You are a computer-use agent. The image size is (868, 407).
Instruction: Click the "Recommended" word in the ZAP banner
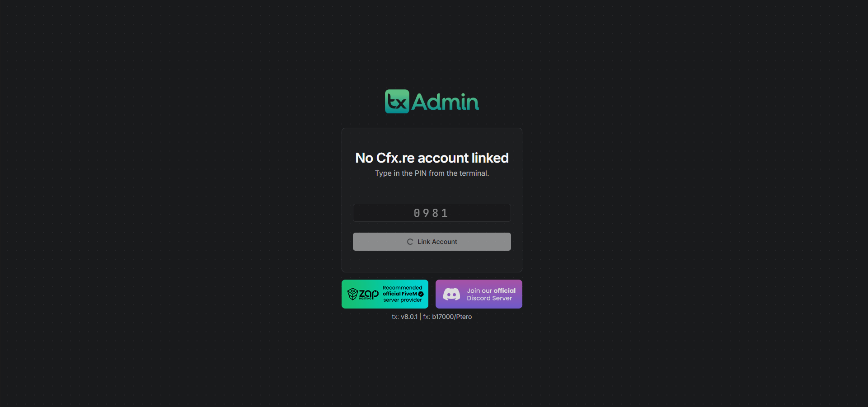403,288
